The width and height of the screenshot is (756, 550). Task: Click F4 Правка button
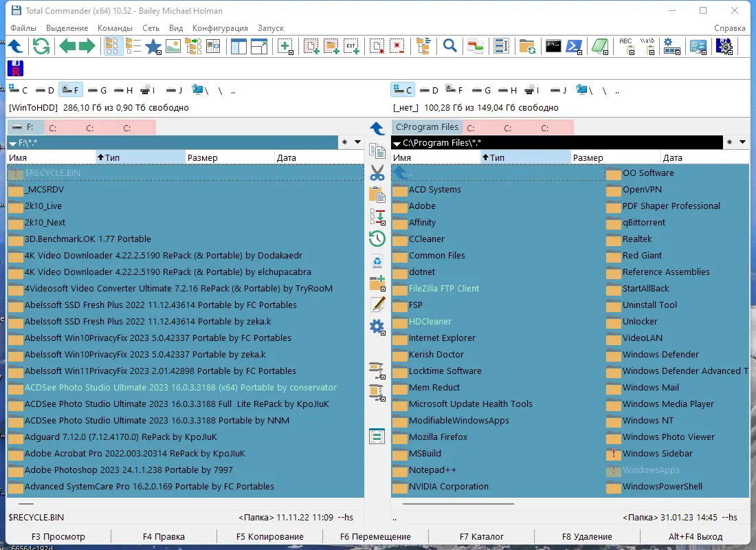pos(164,536)
